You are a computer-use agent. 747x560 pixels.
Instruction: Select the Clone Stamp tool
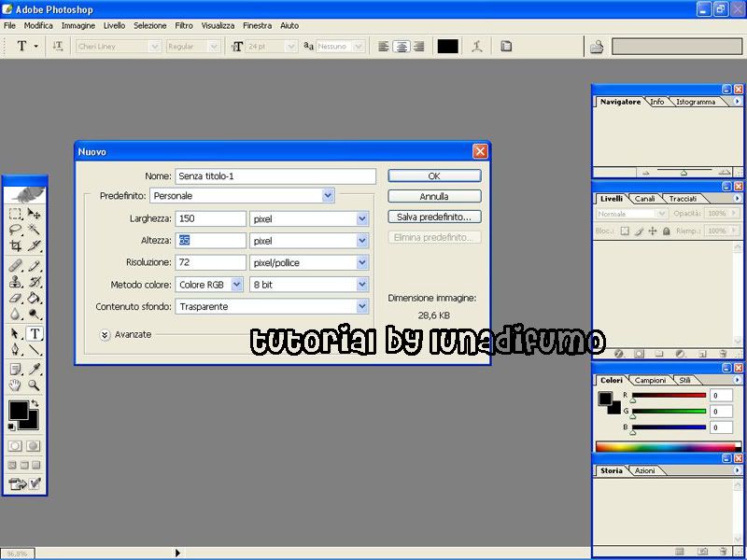15,282
